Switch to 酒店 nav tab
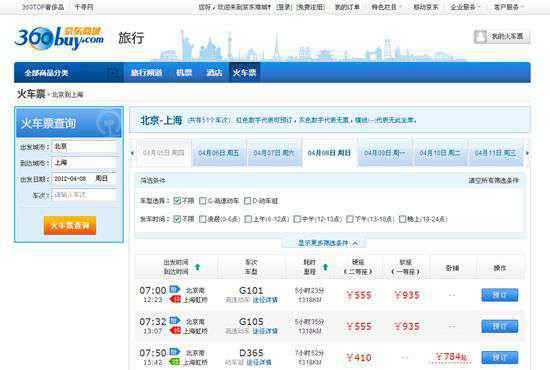The image size is (550, 370). pos(214,73)
